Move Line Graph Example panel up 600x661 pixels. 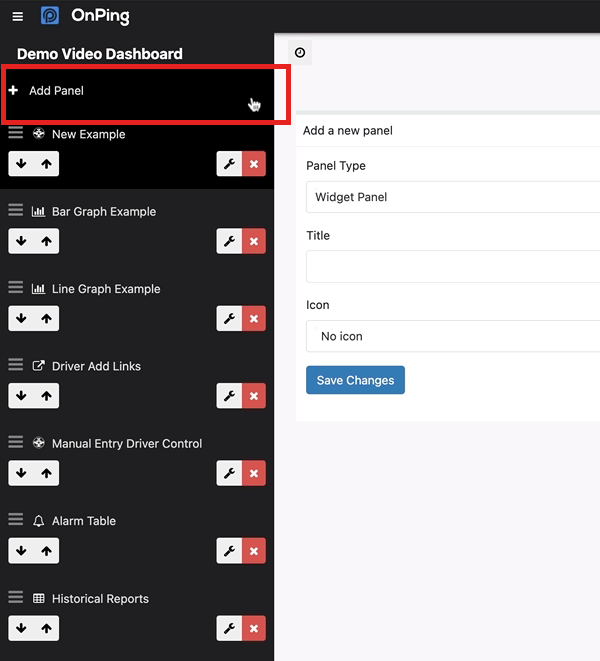point(46,318)
